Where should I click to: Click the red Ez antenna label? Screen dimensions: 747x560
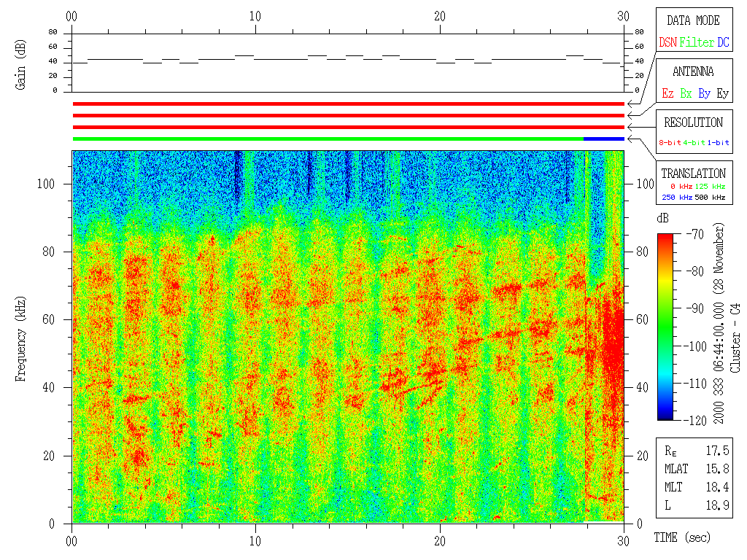coord(667,93)
